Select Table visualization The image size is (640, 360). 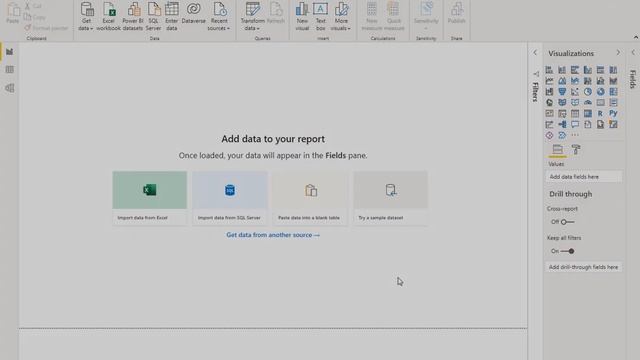pos(575,113)
